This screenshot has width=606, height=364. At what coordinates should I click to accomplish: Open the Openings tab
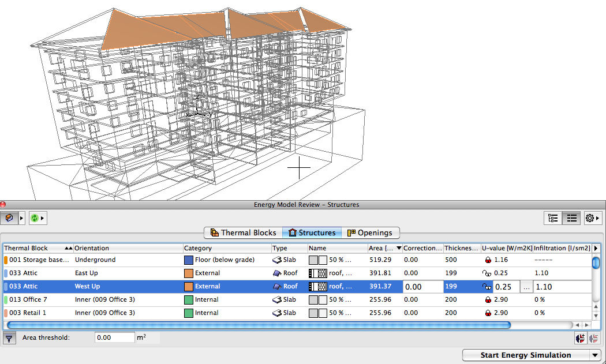coord(369,233)
